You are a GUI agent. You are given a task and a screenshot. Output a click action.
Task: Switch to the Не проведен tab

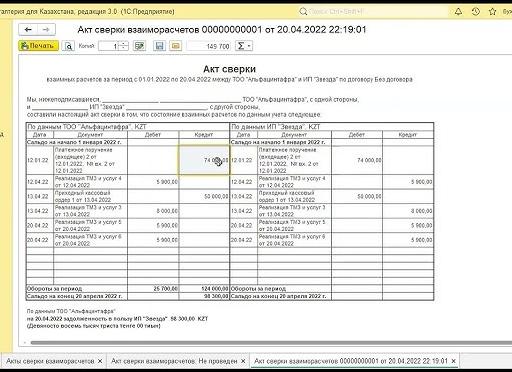[x=174, y=361]
